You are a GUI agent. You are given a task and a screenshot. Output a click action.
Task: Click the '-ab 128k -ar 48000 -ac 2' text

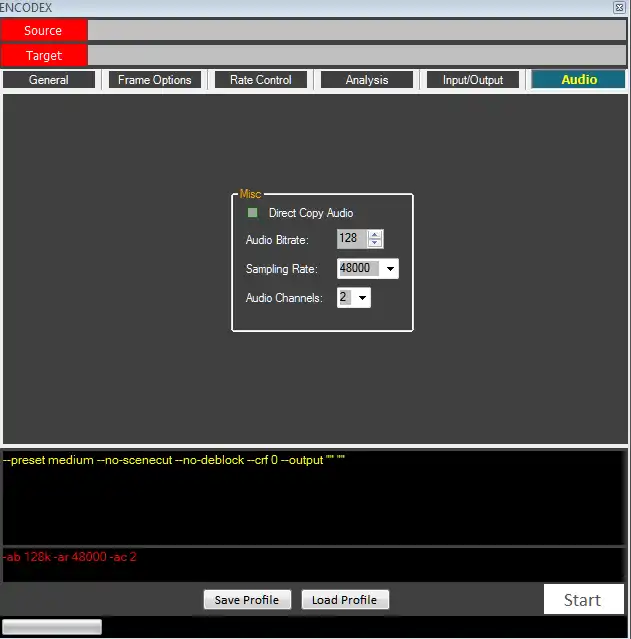[x=70, y=557]
